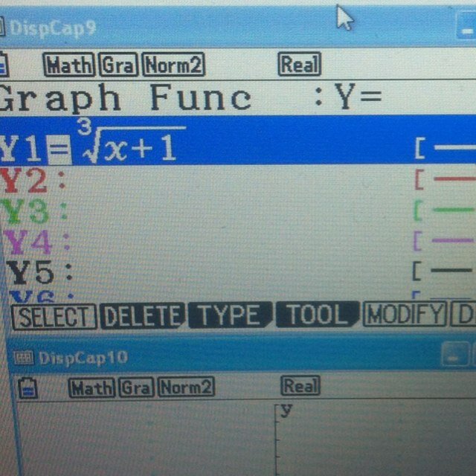Click keyboard icon in DispCap10 title bar

click(x=23, y=358)
